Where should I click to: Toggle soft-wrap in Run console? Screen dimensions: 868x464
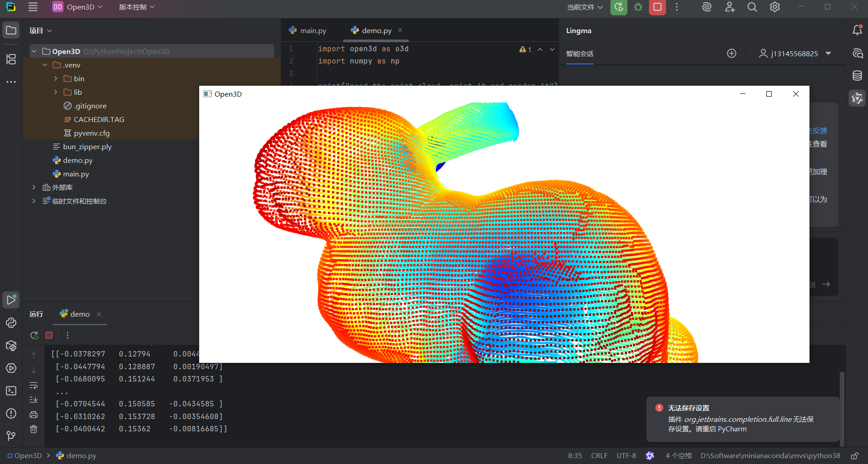[34, 386]
